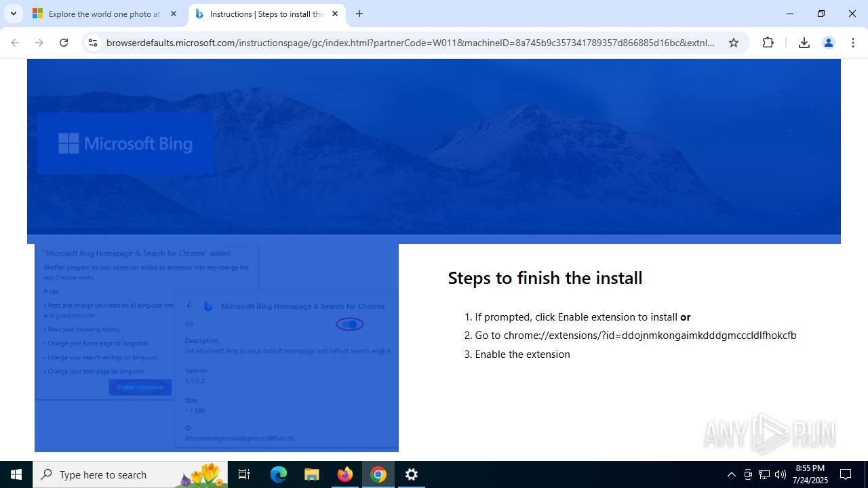Open the Downloads icon in toolbar
The width and height of the screenshot is (868, 488).
[x=804, y=43]
